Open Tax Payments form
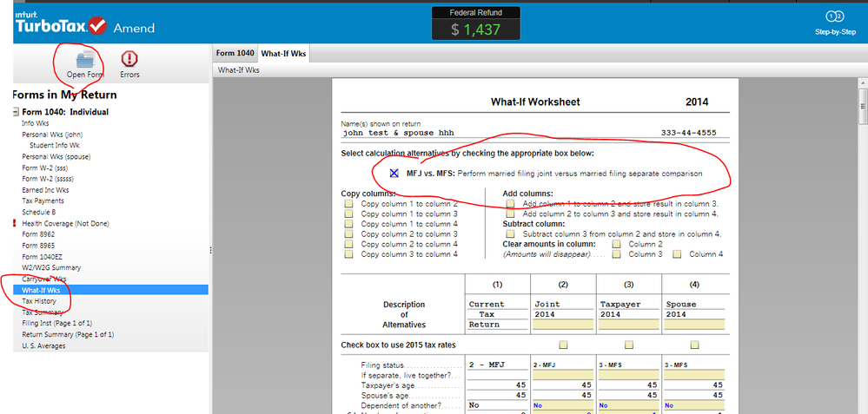Image resolution: width=868 pixels, height=414 pixels. click(43, 200)
